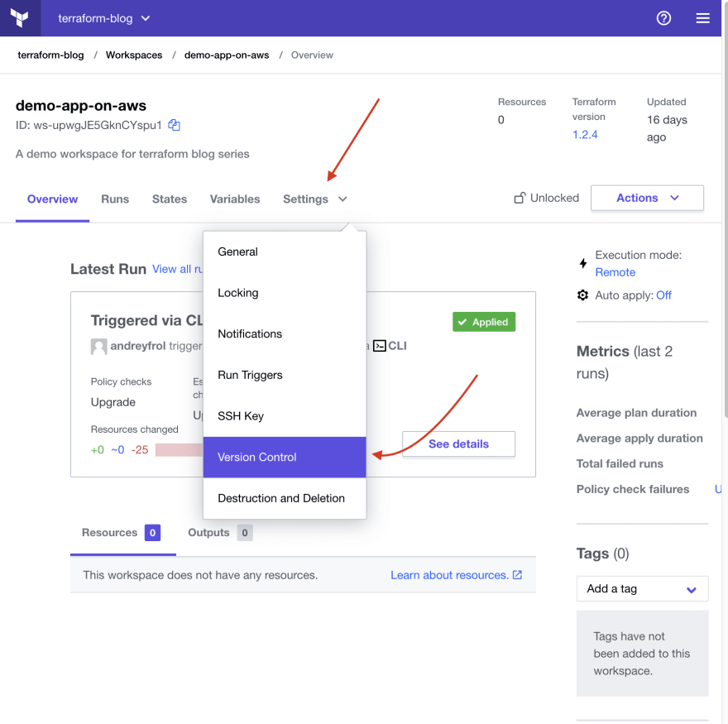Choose Version Control from Settings menu
Screen dimensions: 728x724
(285, 458)
